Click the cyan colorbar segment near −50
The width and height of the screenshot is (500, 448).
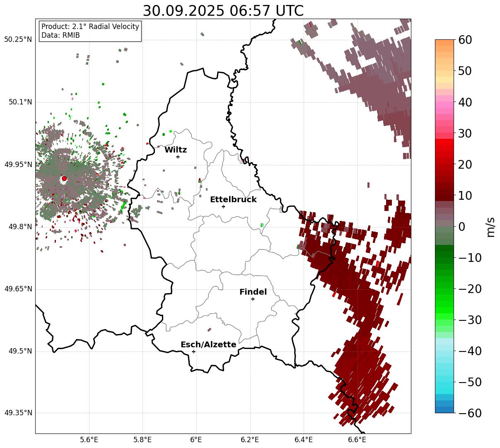pyautogui.click(x=444, y=382)
